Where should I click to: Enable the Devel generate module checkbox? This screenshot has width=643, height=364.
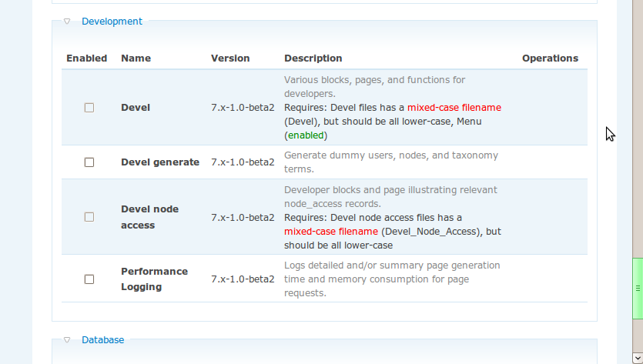point(89,162)
